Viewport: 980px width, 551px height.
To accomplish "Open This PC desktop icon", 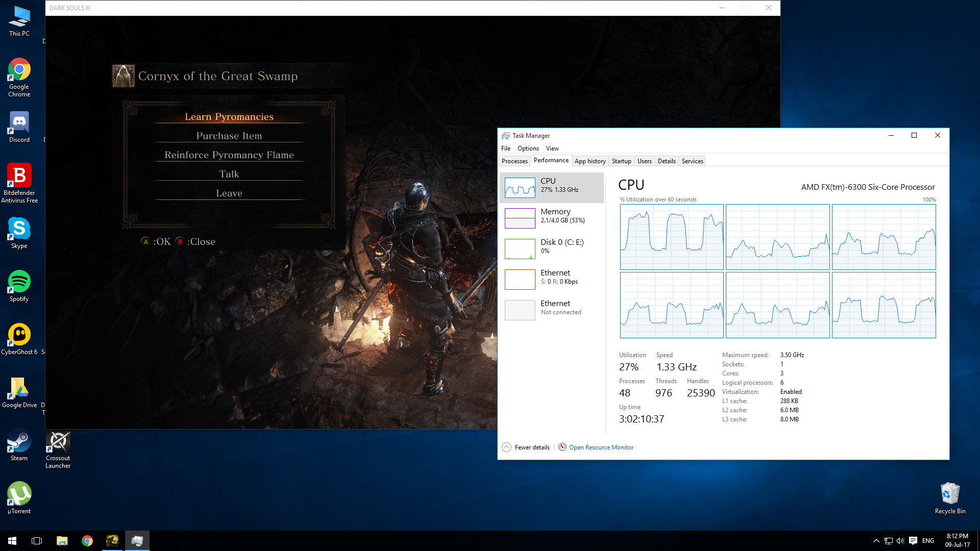I will click(19, 21).
